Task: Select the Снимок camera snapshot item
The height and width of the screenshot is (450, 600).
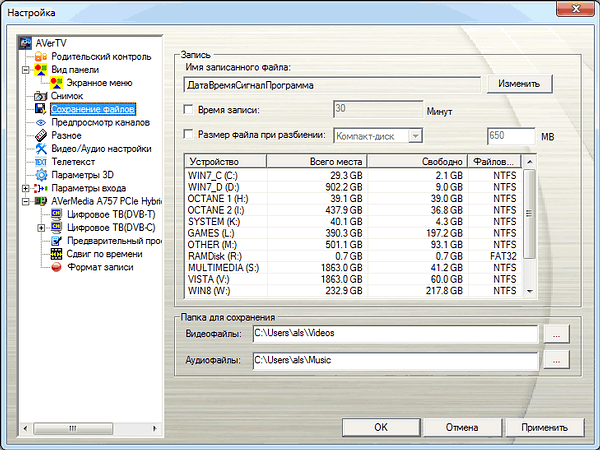Action: click(x=67, y=96)
